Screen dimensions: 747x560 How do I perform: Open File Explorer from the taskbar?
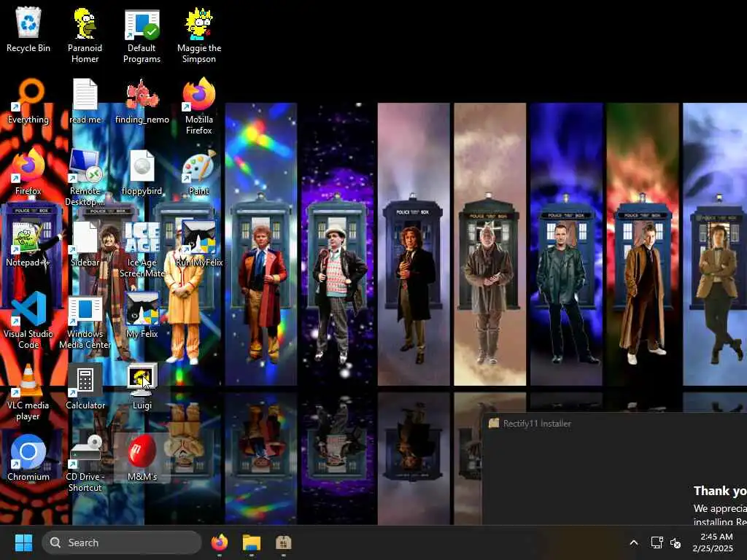click(x=251, y=542)
